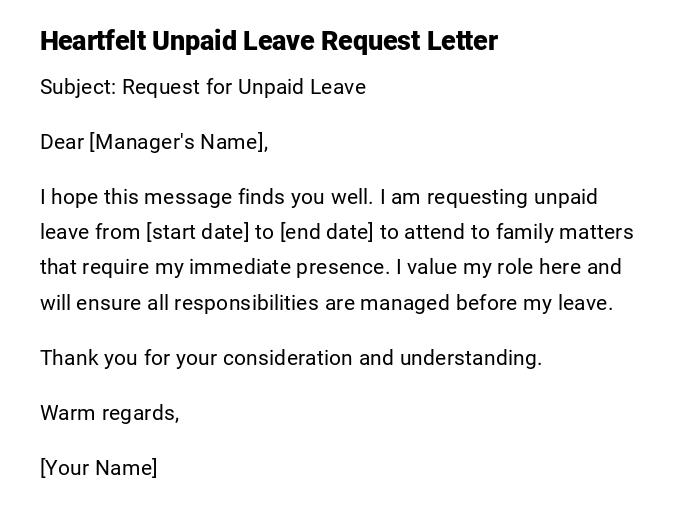Image resolution: width=700 pixels, height=530 pixels.
Task: Click the [Your Name] signature placeholder
Action: [x=98, y=468]
